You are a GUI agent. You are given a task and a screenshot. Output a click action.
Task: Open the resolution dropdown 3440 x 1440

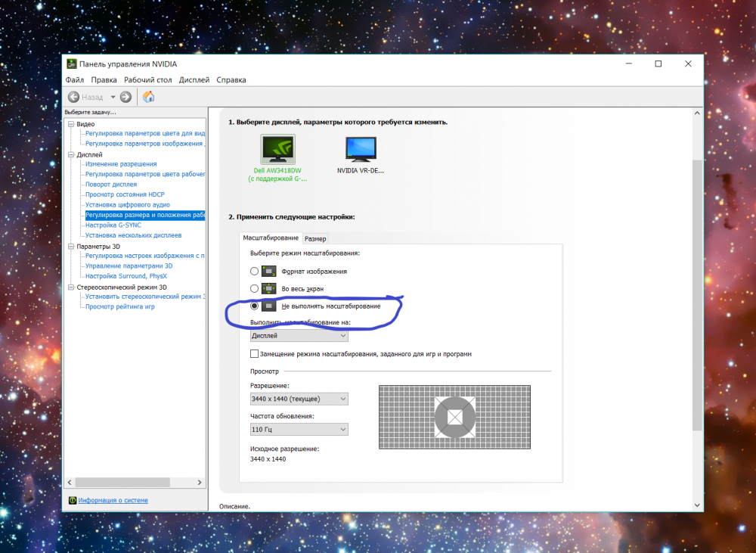click(299, 399)
